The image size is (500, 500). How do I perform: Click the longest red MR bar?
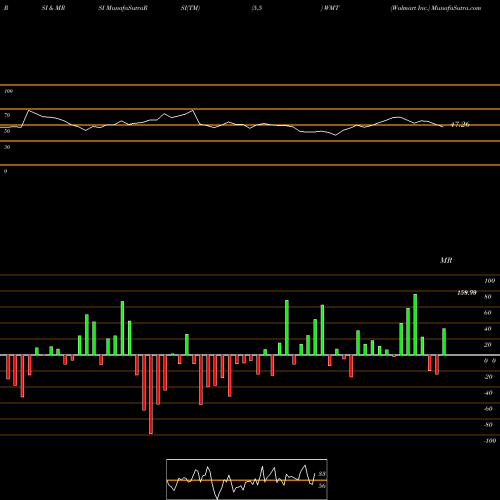(x=151, y=394)
